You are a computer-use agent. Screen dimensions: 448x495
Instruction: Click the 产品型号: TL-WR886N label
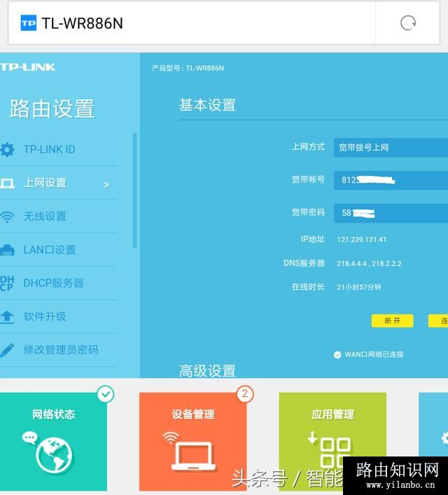[x=188, y=68]
